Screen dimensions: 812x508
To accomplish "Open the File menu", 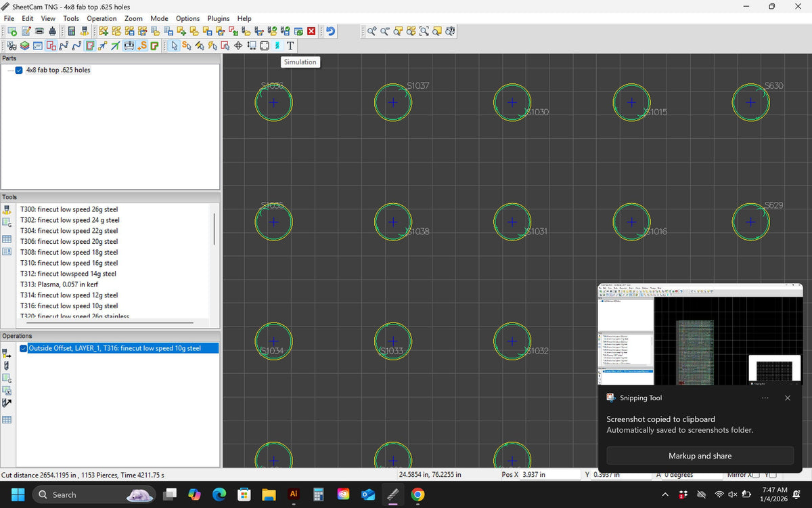I will click(9, 18).
